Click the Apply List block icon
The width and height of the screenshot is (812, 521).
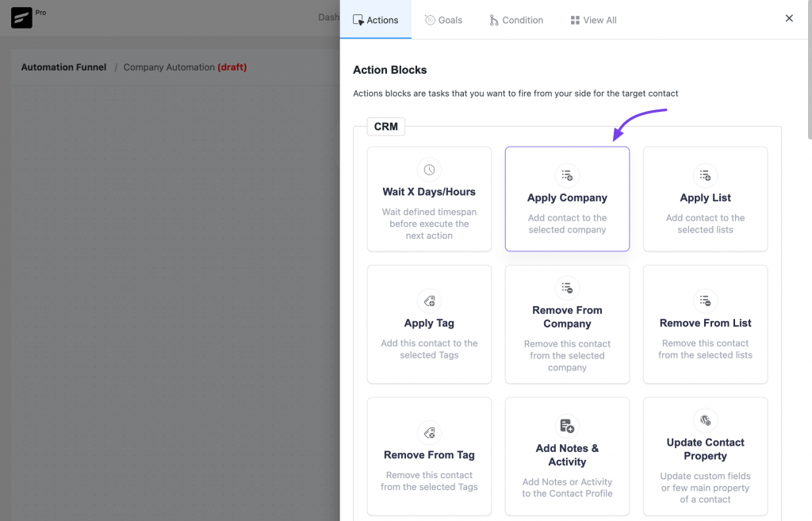pyautogui.click(x=705, y=175)
